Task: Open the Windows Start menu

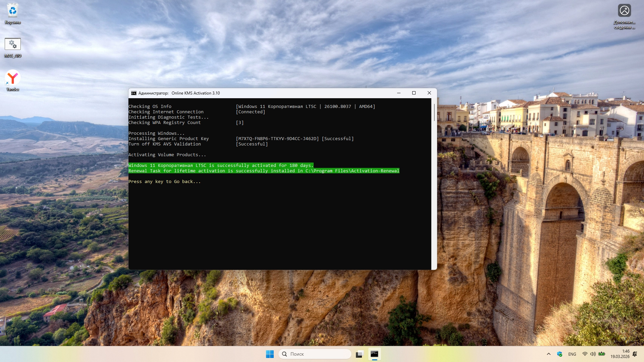Action: point(270,354)
